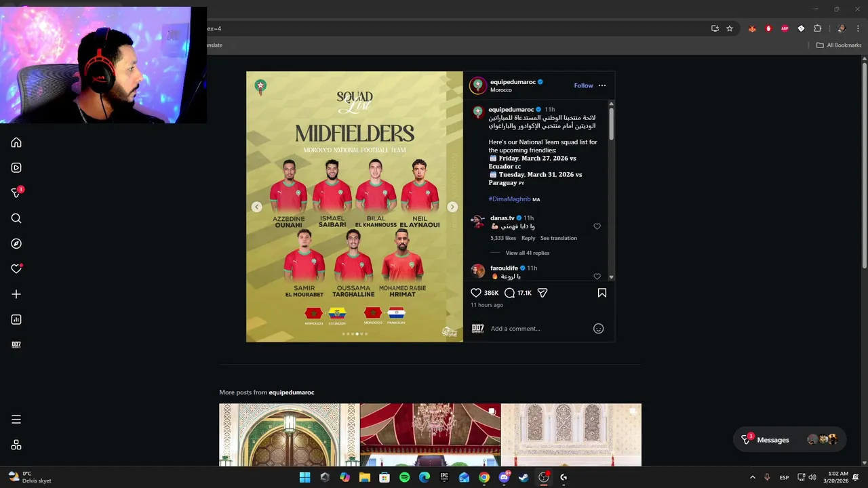Open the emoji picker in comment box

click(598, 329)
